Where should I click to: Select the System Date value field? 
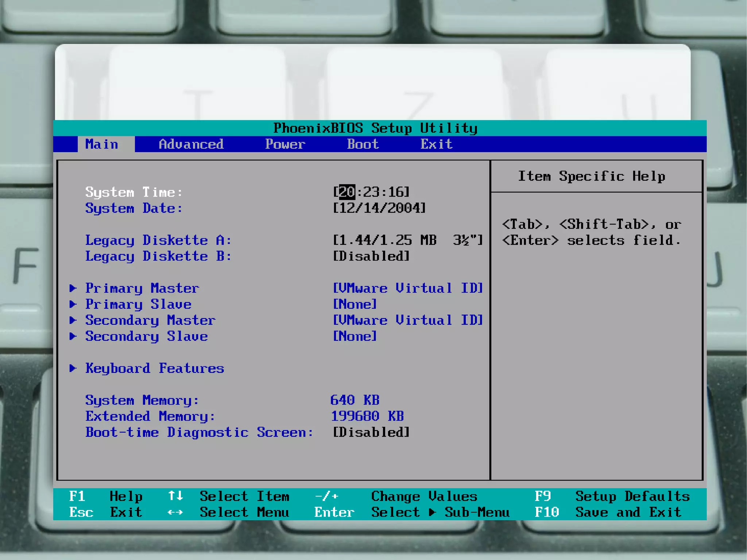coord(379,208)
